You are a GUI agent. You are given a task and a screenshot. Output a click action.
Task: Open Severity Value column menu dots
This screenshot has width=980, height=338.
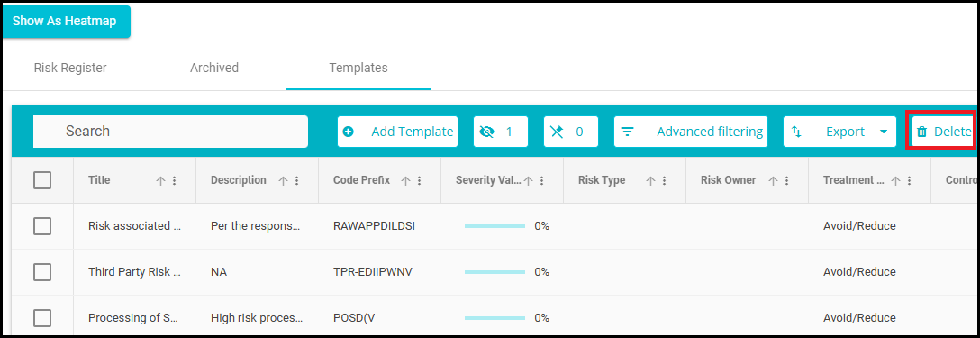[542, 181]
